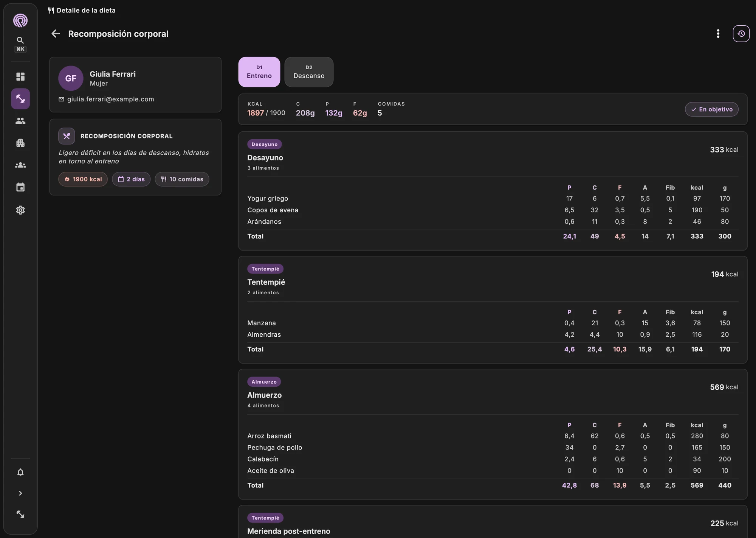Open the groups icon in sidebar

[20, 165]
